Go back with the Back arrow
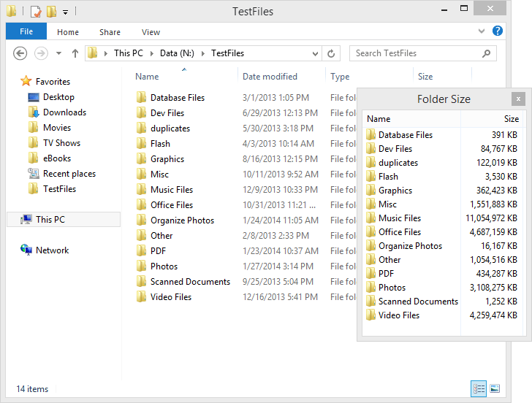Viewport: 532px width, 403px height. 20,53
